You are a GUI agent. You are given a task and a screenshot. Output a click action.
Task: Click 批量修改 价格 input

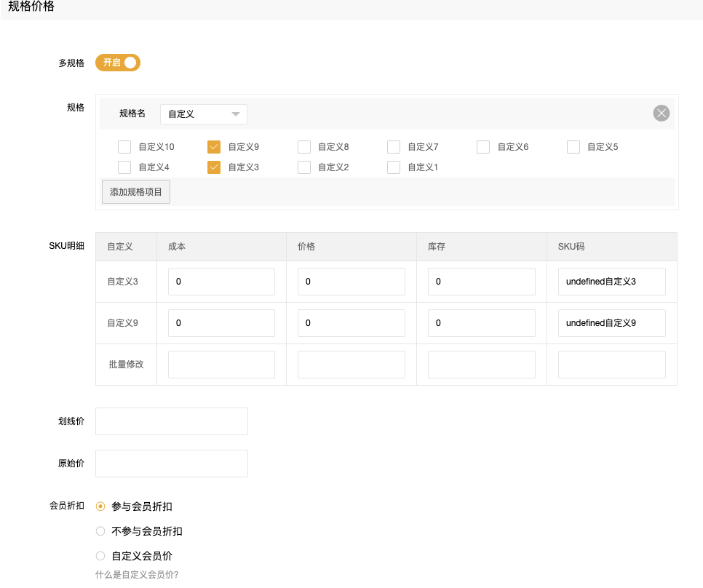click(351, 365)
